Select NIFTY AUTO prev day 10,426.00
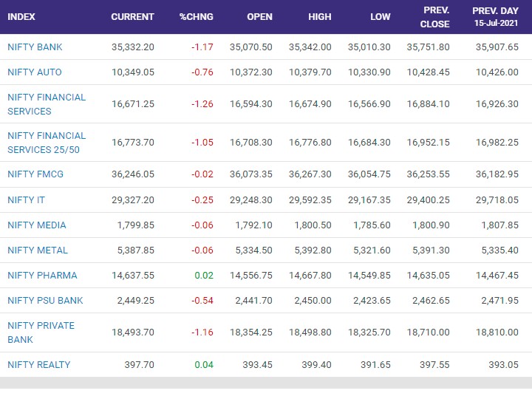 pos(497,72)
